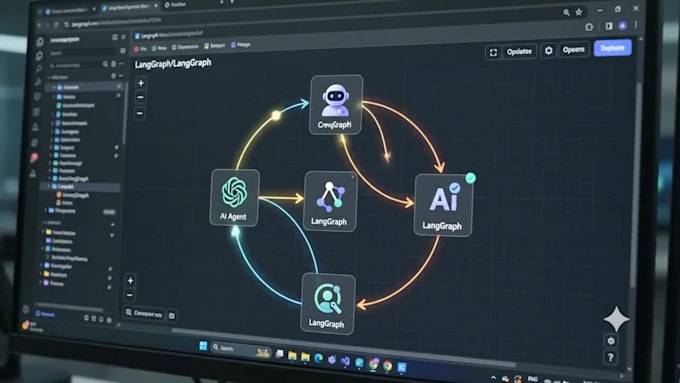Click the Updates button
680x383 pixels.
pyautogui.click(x=519, y=52)
